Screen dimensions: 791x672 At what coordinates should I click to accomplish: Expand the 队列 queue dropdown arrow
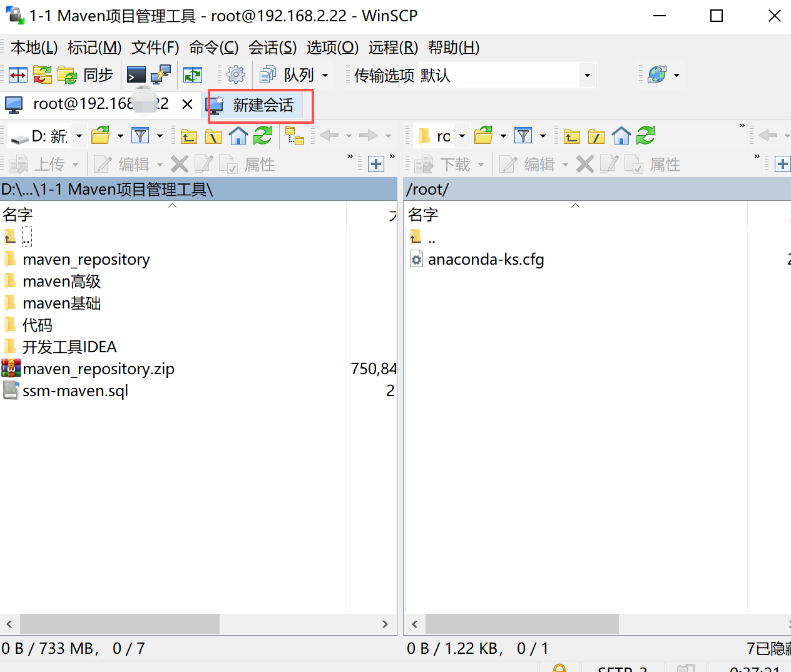point(325,75)
